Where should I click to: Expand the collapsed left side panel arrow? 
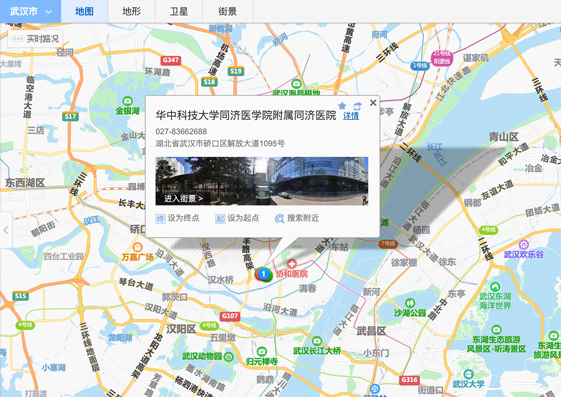click(x=6, y=230)
